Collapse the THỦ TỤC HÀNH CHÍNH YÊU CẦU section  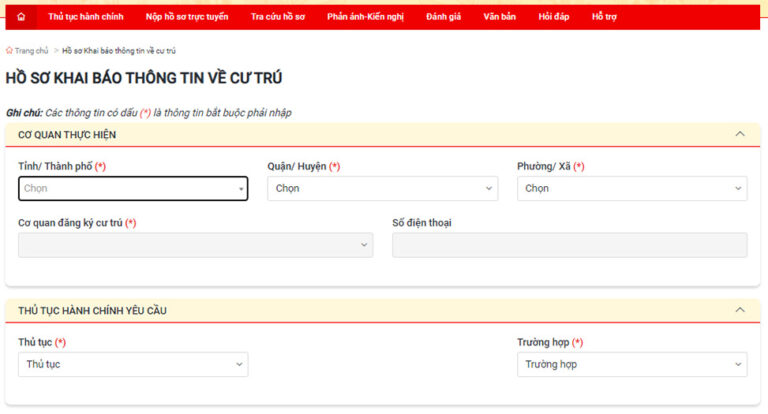click(740, 311)
